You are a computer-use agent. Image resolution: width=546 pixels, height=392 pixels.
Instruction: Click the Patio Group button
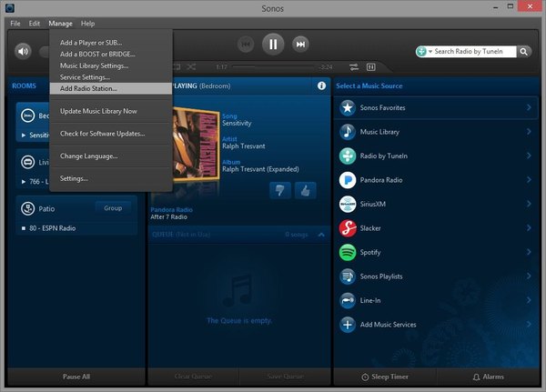[113, 208]
